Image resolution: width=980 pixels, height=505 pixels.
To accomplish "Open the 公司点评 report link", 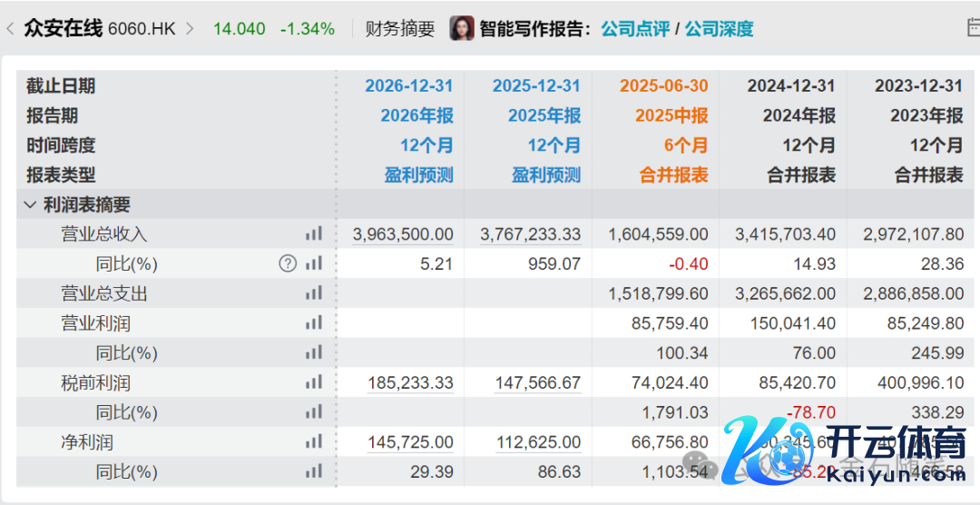I will pos(634,28).
